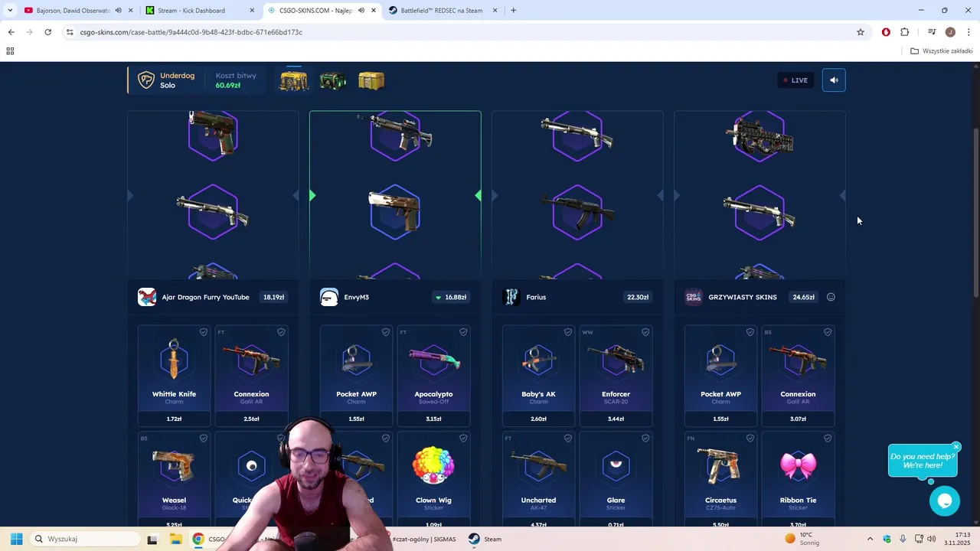
Task: Click the 18.19zł total of Ajar Dragon
Action: tap(273, 297)
